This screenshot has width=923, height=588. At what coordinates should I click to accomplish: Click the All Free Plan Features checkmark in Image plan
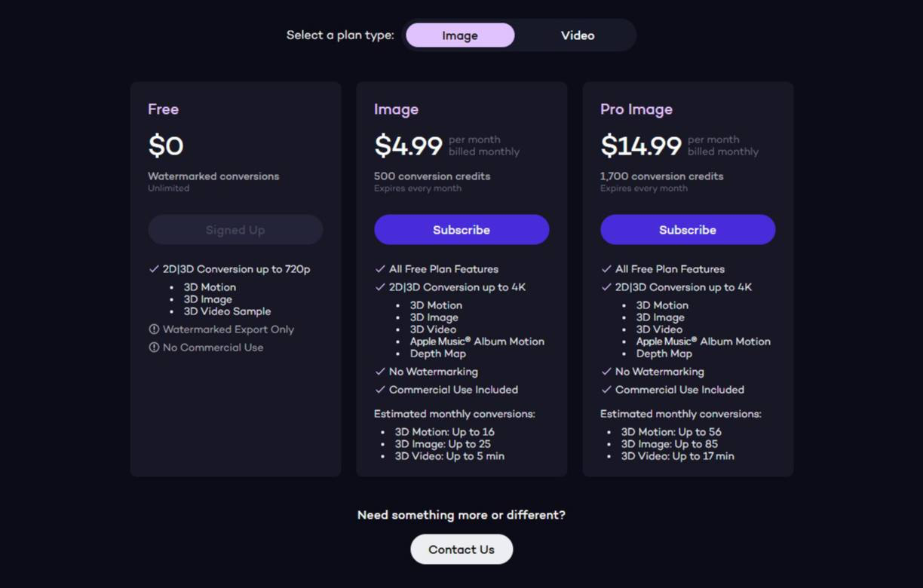coord(380,269)
